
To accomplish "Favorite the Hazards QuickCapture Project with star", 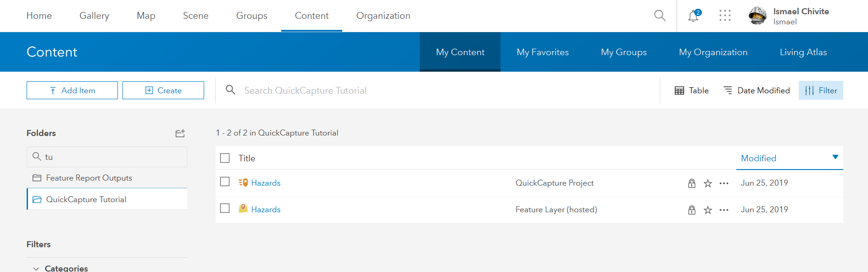I will pyautogui.click(x=708, y=183).
